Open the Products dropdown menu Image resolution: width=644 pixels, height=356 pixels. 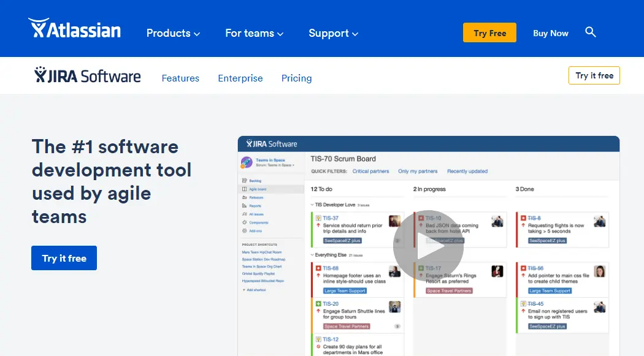173,33
